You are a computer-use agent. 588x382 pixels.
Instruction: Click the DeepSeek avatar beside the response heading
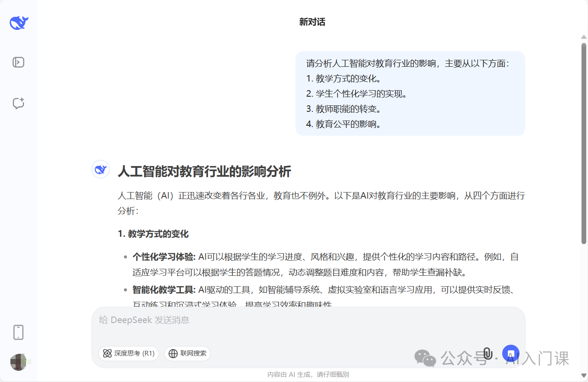(x=101, y=169)
